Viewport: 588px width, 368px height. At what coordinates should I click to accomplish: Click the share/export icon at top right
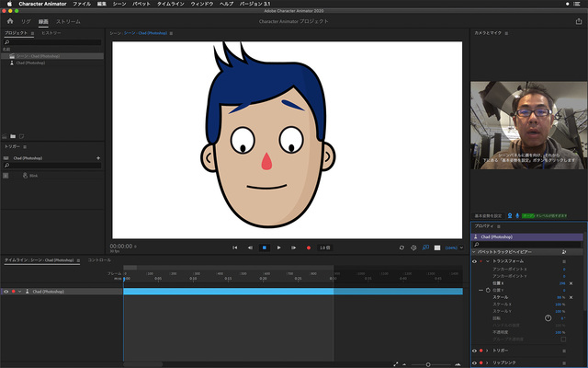[x=578, y=19]
